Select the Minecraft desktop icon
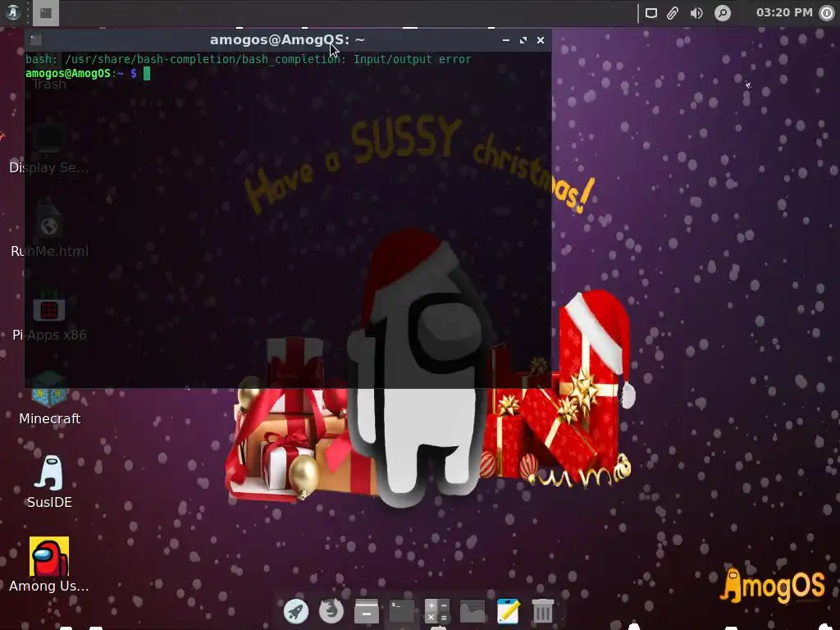Image resolution: width=840 pixels, height=630 pixels. coord(49,398)
